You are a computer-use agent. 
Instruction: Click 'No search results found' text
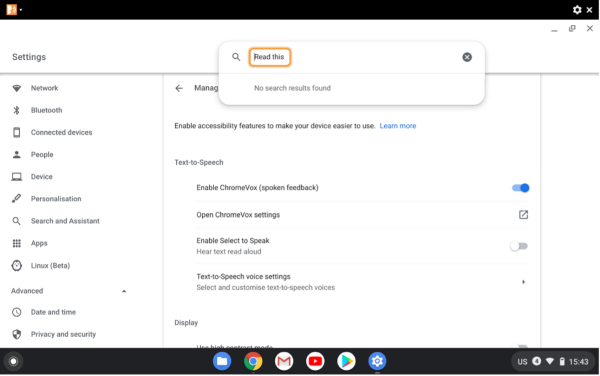tap(292, 88)
